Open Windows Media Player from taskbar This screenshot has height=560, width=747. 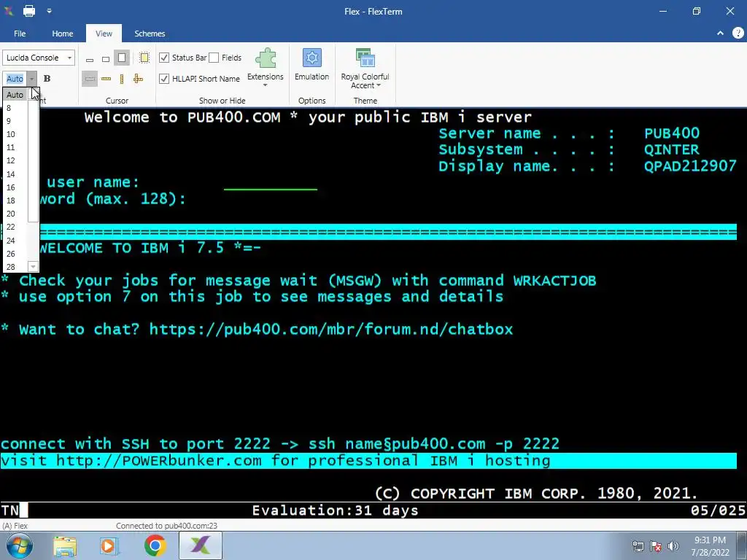click(109, 546)
